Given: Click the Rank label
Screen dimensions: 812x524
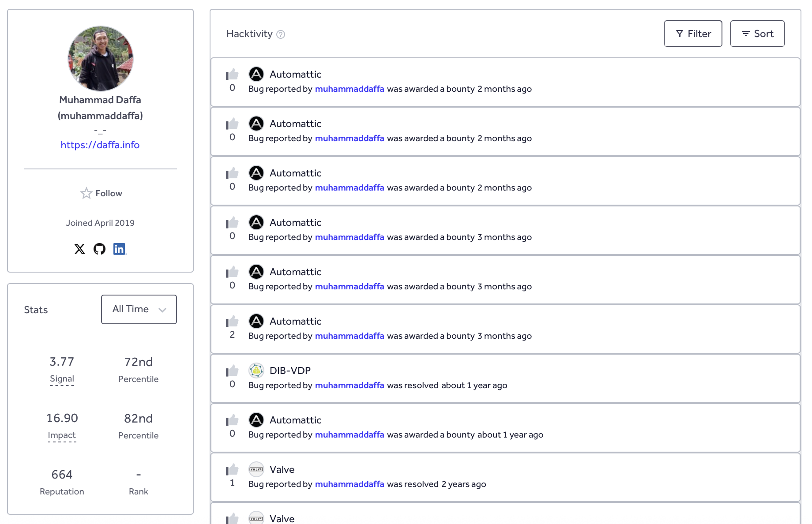Looking at the screenshot, I should point(138,491).
